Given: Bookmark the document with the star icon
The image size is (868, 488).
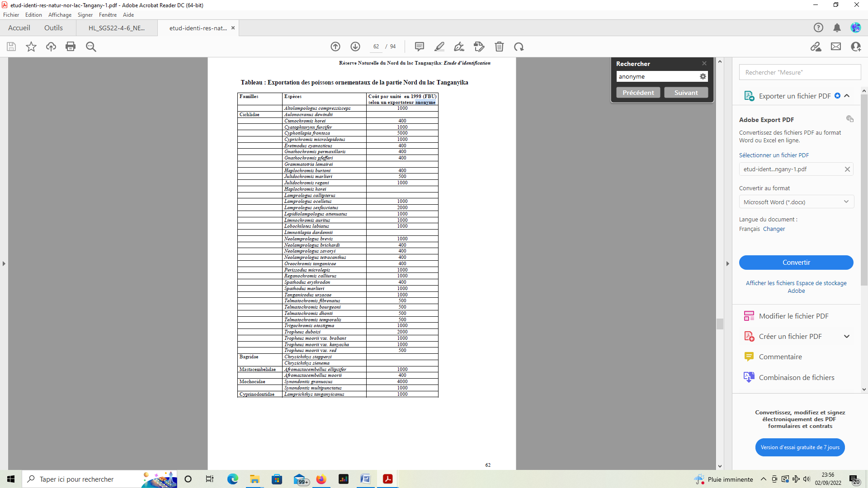Looking at the screenshot, I should [x=31, y=47].
